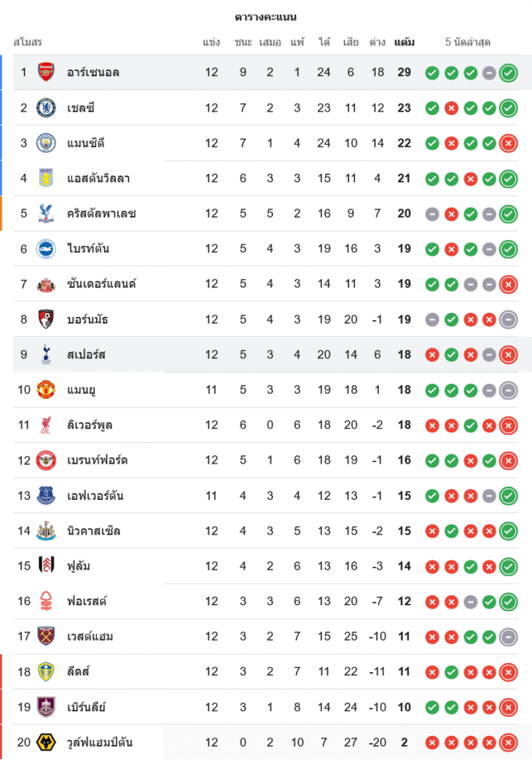Click Bournemouth's latest match draw indicator
Image resolution: width=532 pixels, height=769 pixels.
click(x=507, y=320)
